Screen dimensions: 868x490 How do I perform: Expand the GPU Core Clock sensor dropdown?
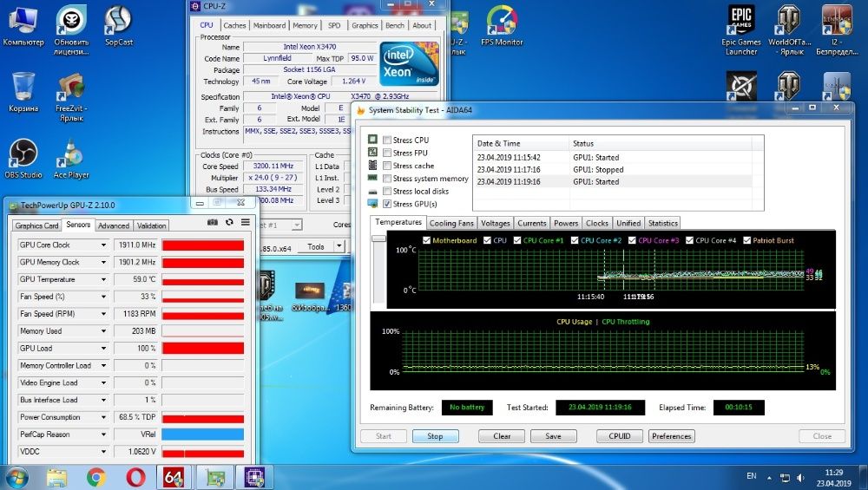tap(103, 245)
